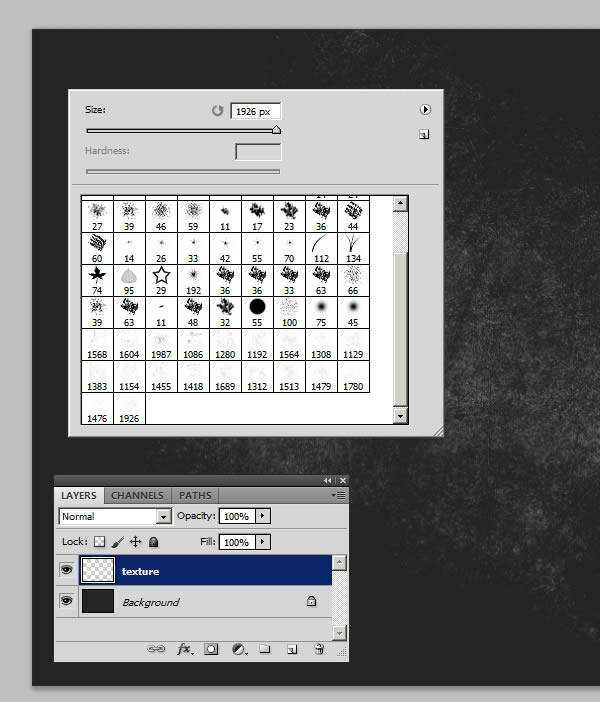
Task: Open the layer style fx menu
Action: 185,649
